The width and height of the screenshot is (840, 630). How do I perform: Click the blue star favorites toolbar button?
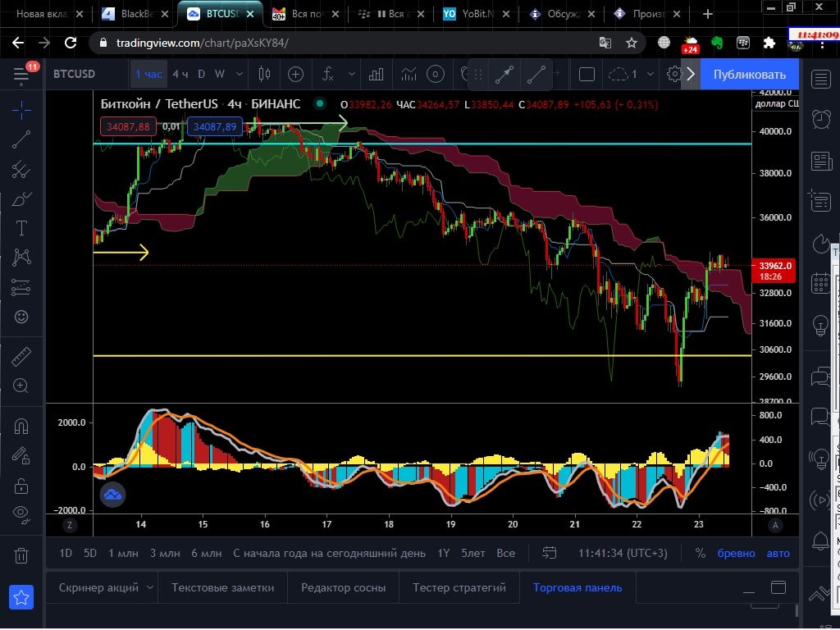tap(21, 597)
